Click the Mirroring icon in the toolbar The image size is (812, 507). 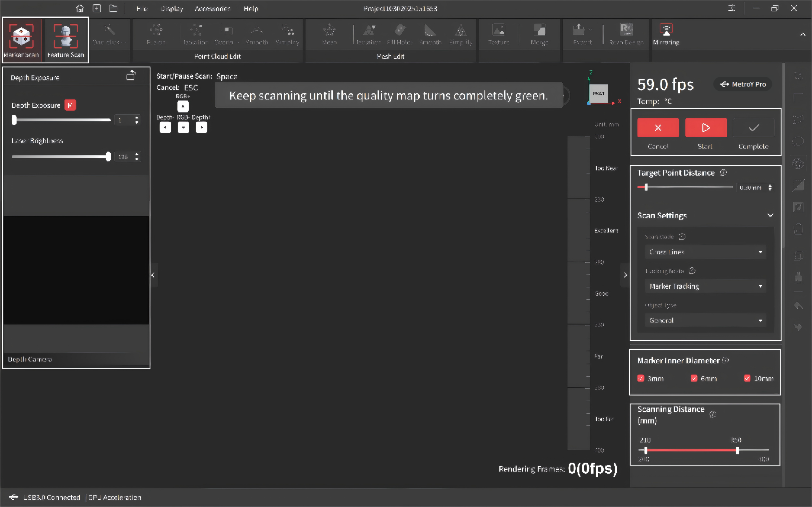point(666,30)
